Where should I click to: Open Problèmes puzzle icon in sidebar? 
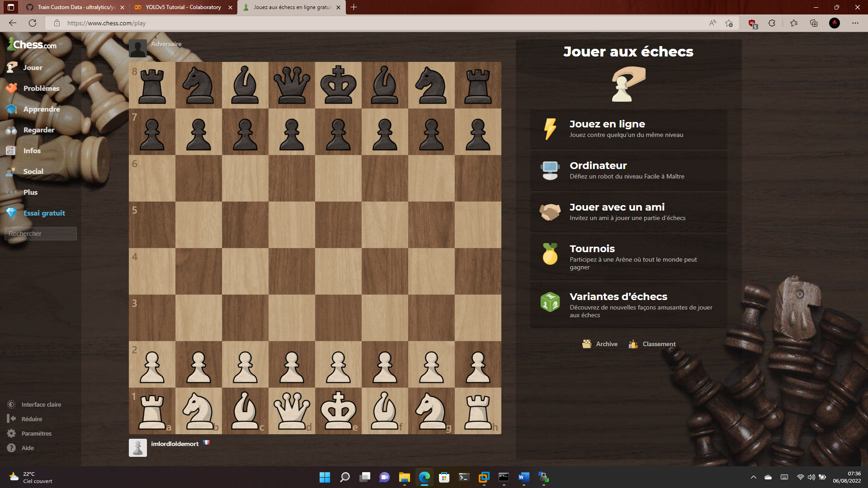tap(12, 88)
